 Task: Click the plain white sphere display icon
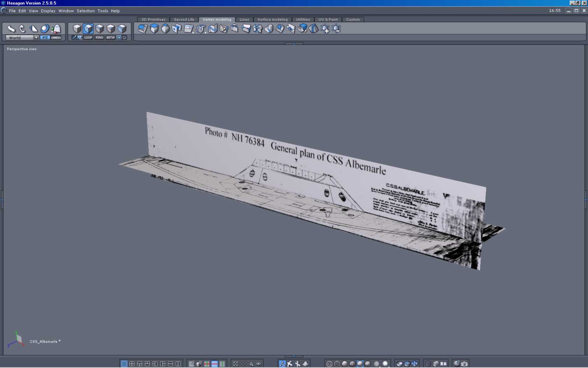[x=385, y=364]
